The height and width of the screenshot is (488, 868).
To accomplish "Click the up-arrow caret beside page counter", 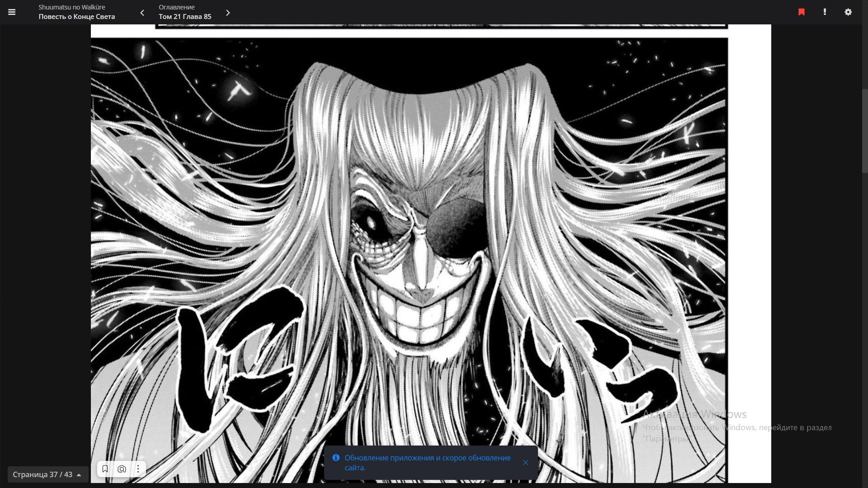I will pyautogui.click(x=79, y=475).
